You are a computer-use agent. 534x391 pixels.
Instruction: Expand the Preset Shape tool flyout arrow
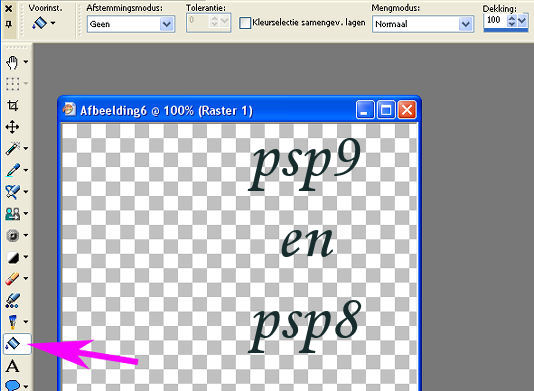[26, 386]
